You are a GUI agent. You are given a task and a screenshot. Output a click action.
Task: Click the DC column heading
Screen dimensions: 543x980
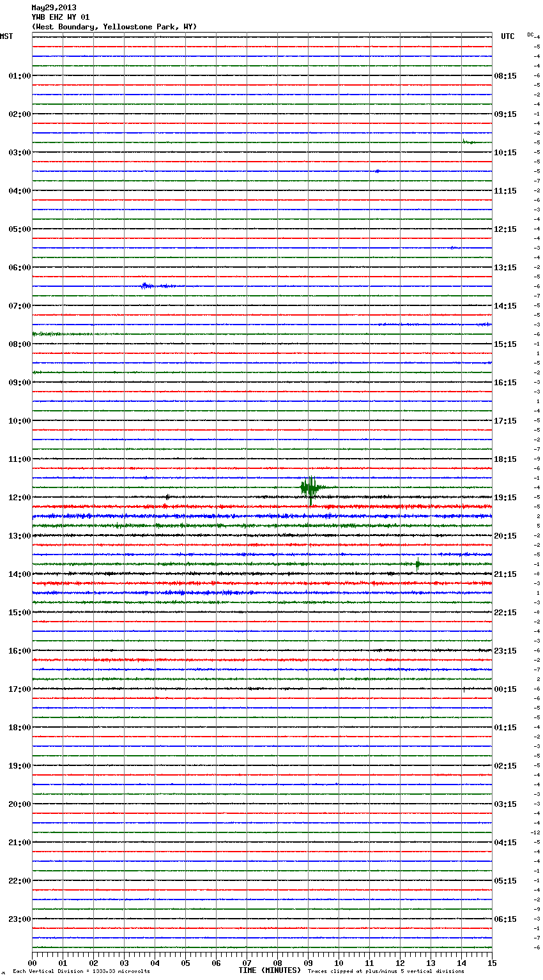point(530,34)
